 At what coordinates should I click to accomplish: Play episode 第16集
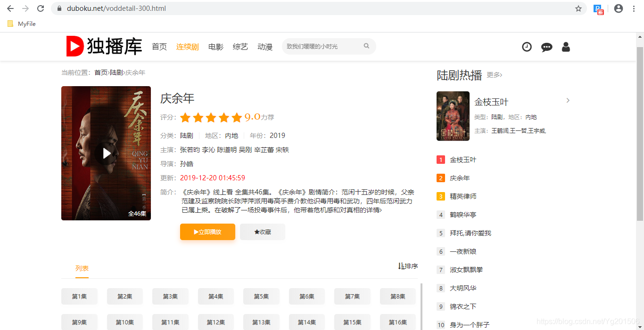coord(398,322)
